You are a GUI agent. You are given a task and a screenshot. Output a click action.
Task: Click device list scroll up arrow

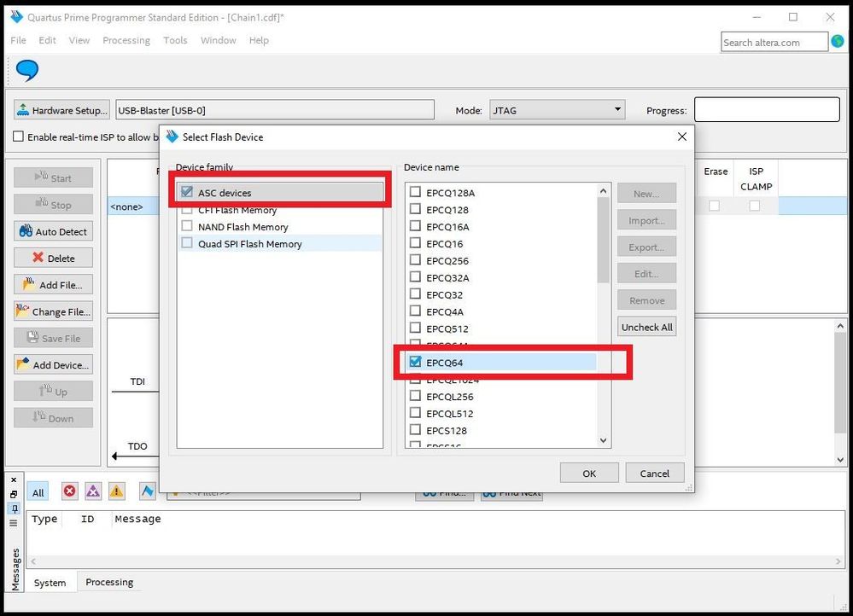click(603, 191)
